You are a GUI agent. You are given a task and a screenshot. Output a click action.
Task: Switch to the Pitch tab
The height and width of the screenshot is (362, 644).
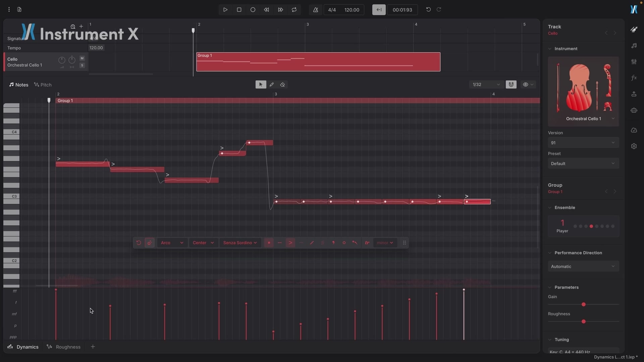pyautogui.click(x=43, y=85)
